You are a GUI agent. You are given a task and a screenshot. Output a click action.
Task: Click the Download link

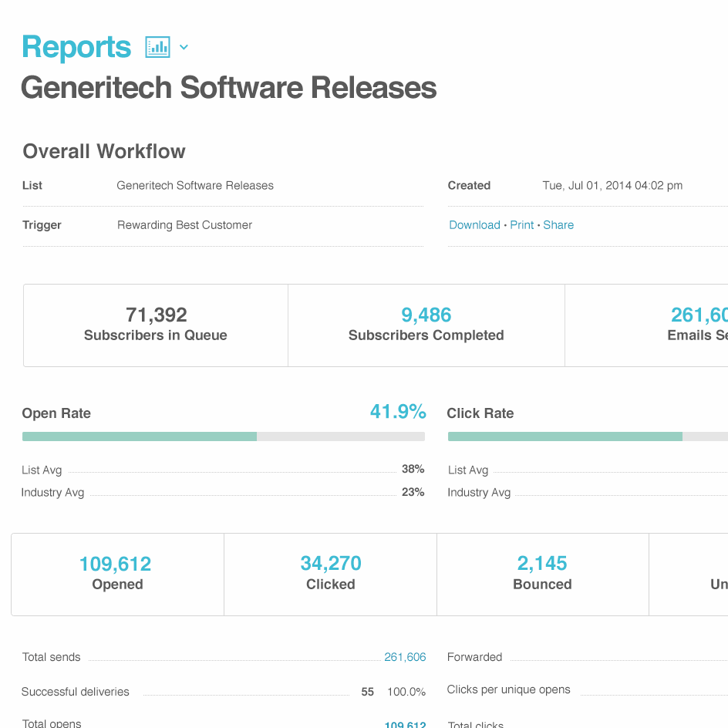point(474,225)
